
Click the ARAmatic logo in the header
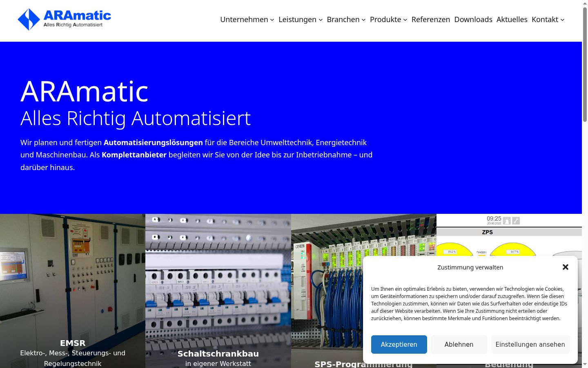click(65, 19)
